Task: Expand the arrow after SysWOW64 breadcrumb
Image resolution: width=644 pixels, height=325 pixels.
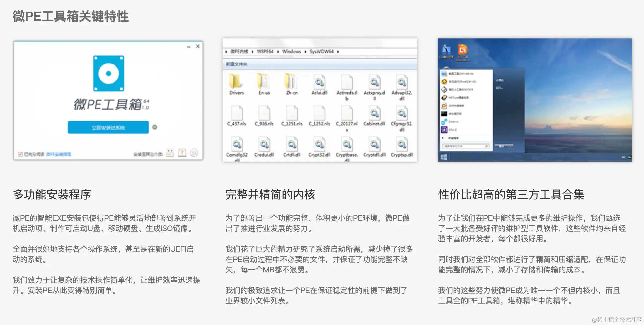Action: point(338,52)
